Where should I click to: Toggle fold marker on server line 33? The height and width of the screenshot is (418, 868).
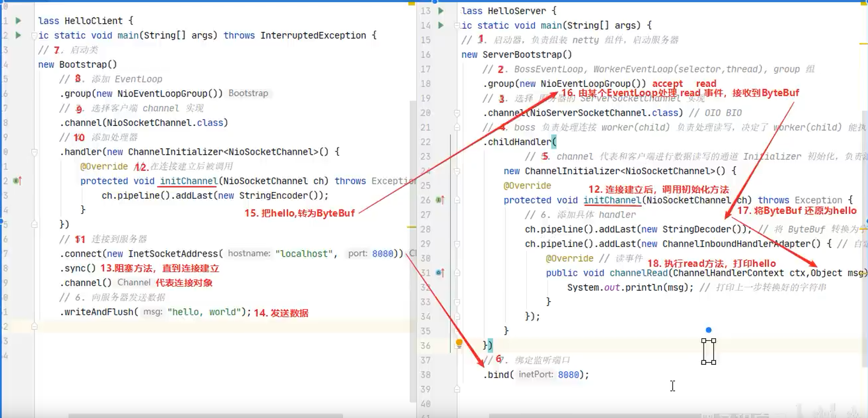[x=457, y=302]
